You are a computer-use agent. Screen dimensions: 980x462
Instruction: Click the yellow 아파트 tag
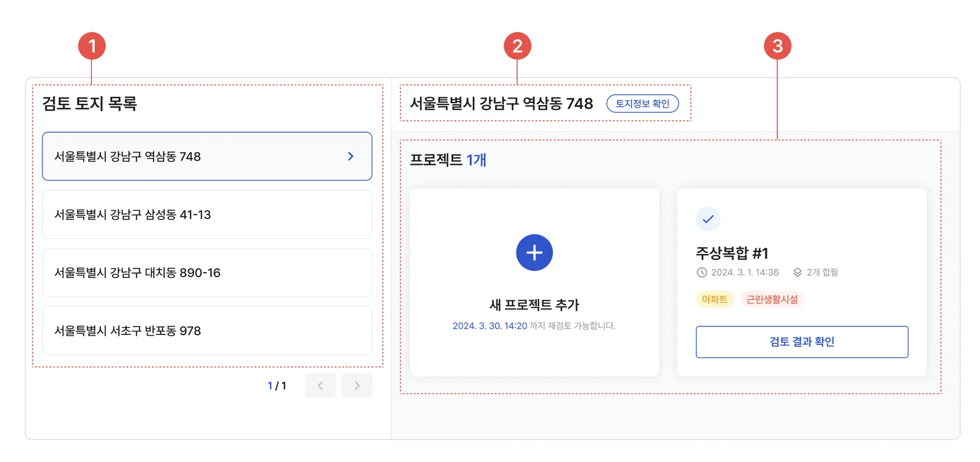(x=714, y=299)
